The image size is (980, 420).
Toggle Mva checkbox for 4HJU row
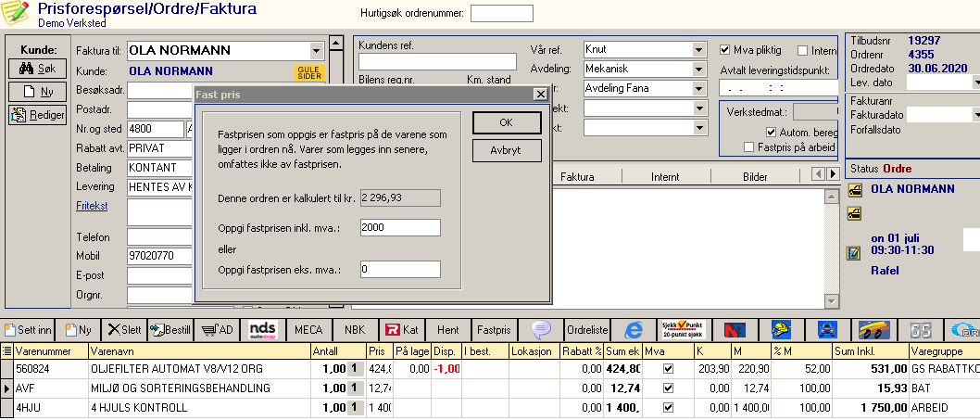668,408
